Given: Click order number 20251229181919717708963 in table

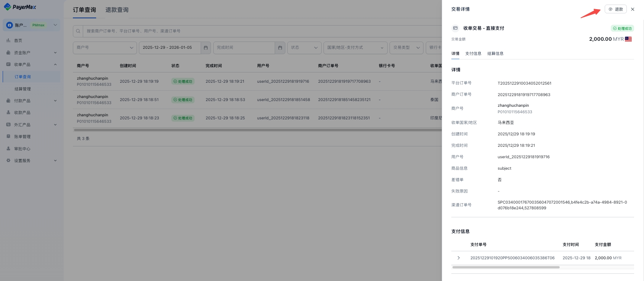Looking at the screenshot, I should [345, 81].
